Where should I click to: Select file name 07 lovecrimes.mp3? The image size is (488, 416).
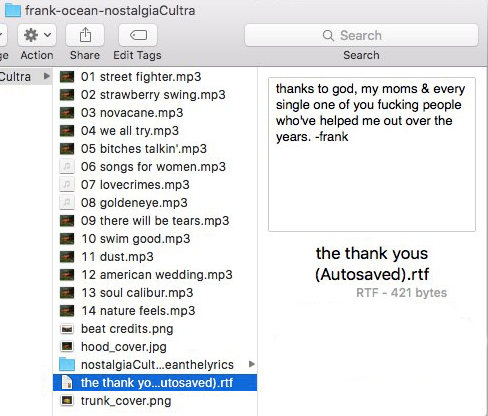pos(135,185)
